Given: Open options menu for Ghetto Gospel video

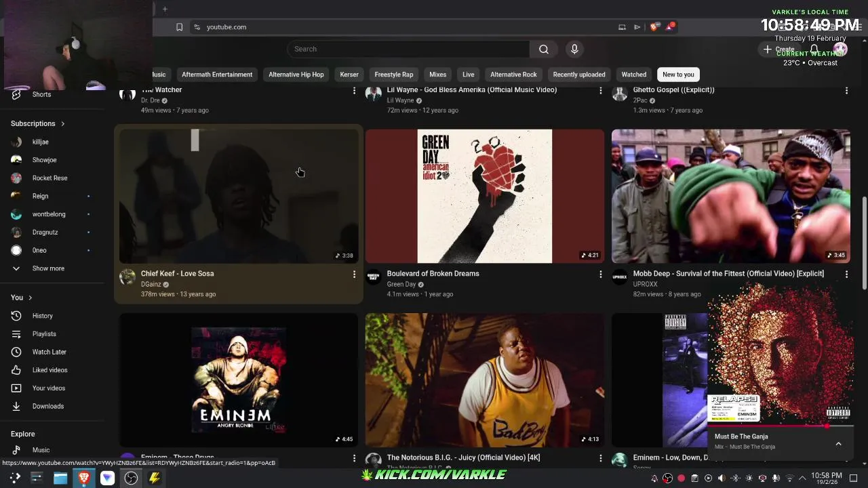Looking at the screenshot, I should (846, 90).
